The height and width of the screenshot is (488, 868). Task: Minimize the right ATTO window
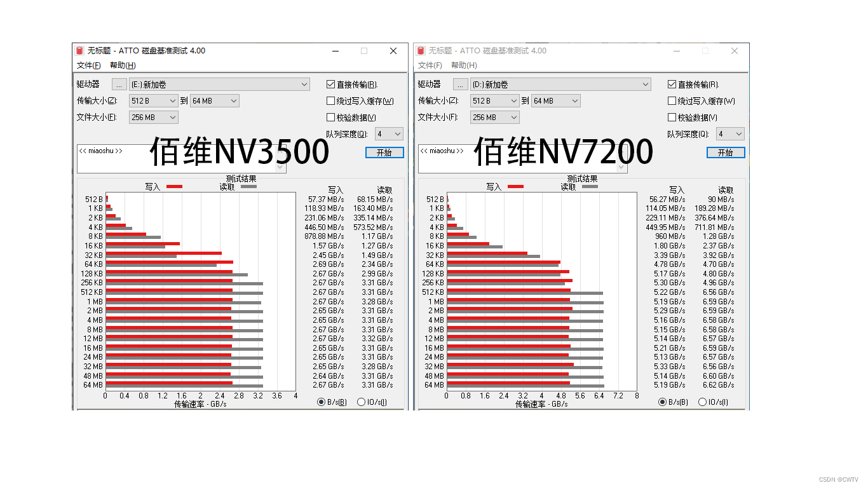pyautogui.click(x=676, y=51)
